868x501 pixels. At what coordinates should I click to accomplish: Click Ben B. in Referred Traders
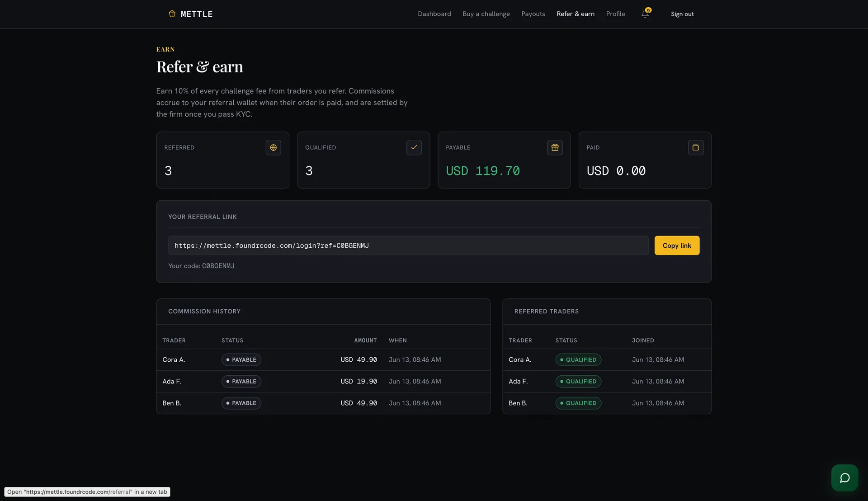coord(518,403)
